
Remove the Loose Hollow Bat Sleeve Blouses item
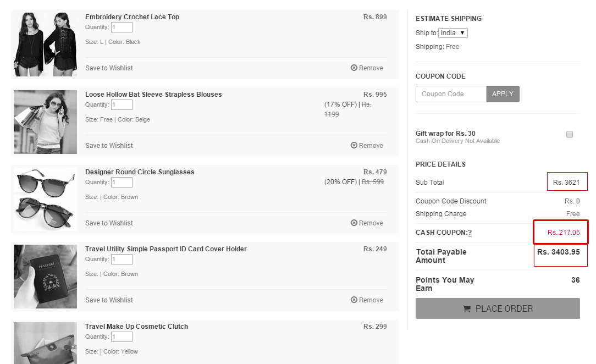pos(367,146)
